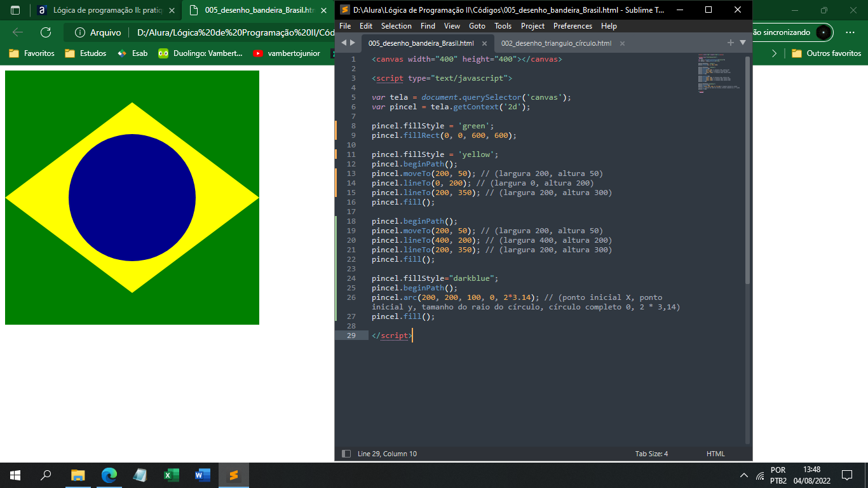Open the Help menu in Sublime Text
This screenshot has height=488, width=868.
[x=609, y=26]
